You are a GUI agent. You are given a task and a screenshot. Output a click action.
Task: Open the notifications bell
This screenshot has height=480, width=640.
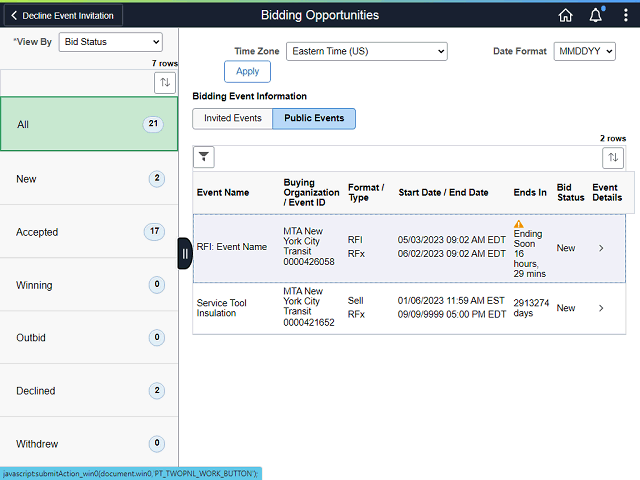click(x=596, y=15)
